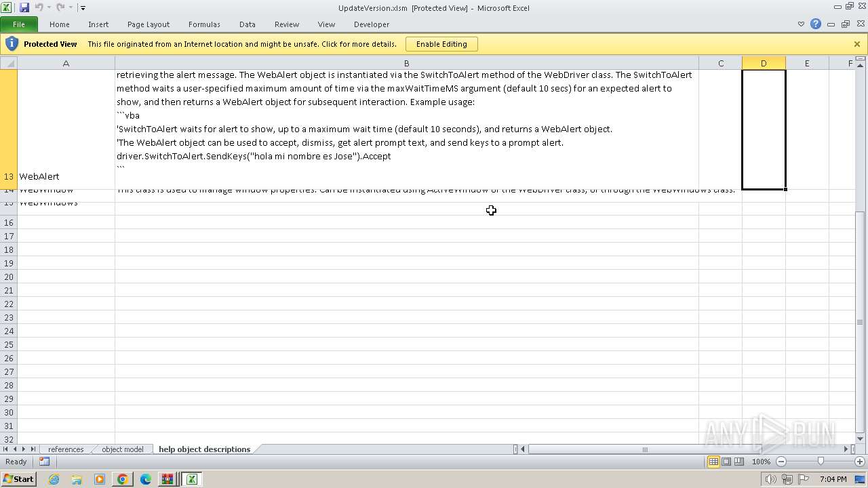Click the WebAlert description cell in column B
The image size is (868, 488).
[407, 129]
